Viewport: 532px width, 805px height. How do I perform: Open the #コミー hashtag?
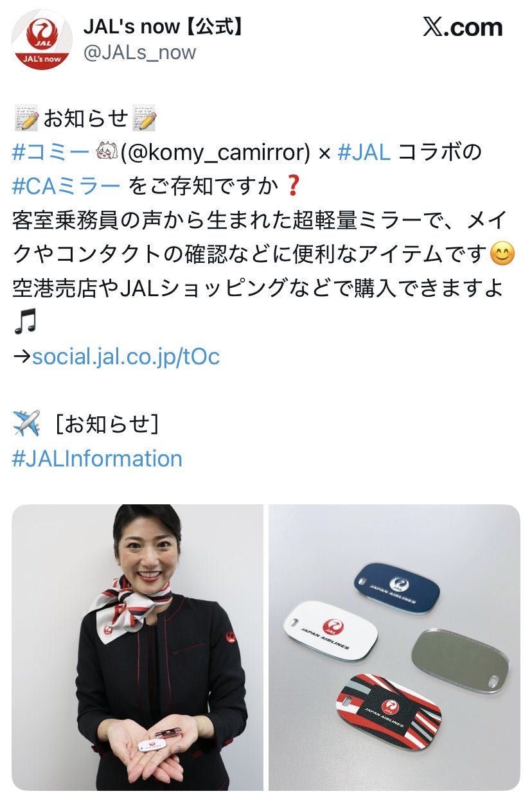click(51, 152)
